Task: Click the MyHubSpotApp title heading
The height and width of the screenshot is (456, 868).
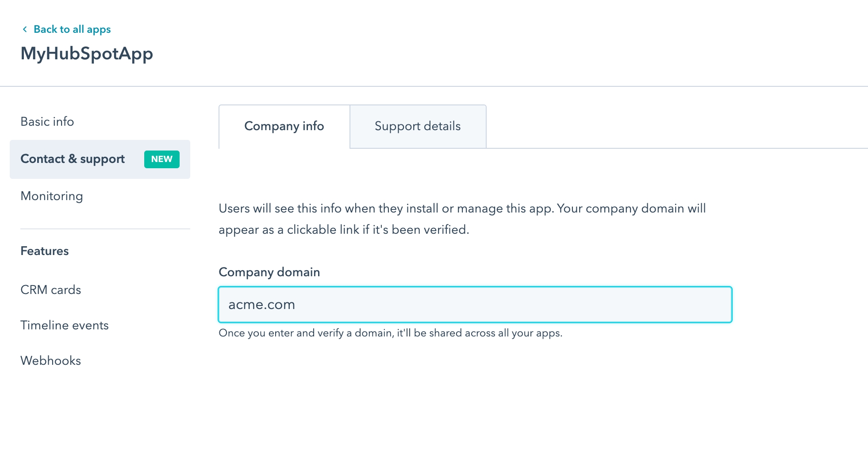Action: tap(87, 54)
